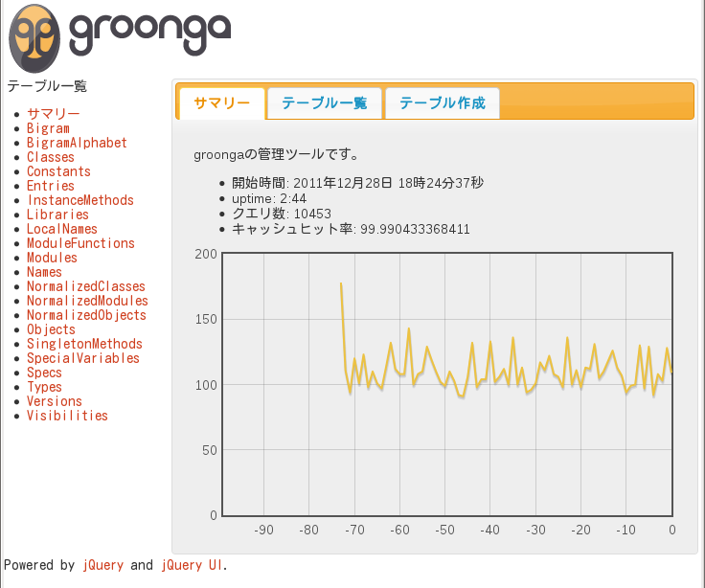Go to the Libraries table
Viewport: 705px width, 588px height.
[x=57, y=215]
